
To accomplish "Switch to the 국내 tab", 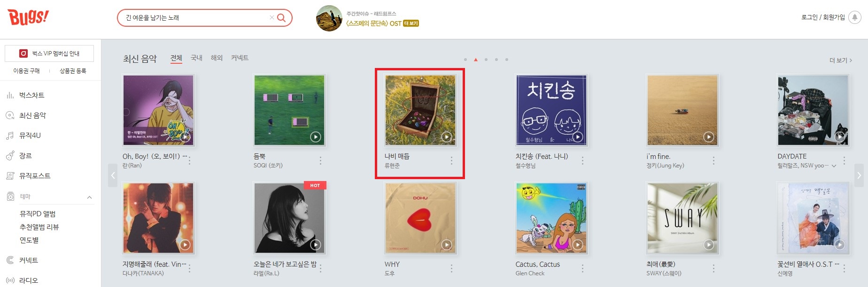I will pyautogui.click(x=196, y=58).
